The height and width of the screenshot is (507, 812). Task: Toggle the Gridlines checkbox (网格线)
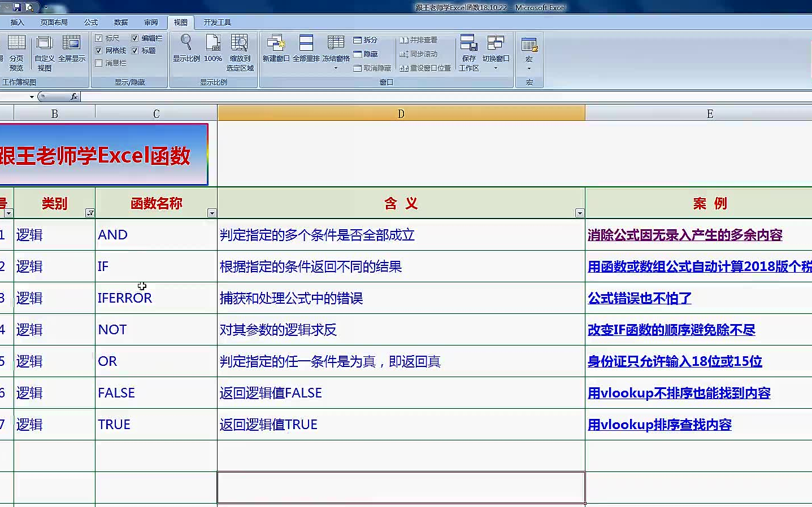tap(99, 50)
